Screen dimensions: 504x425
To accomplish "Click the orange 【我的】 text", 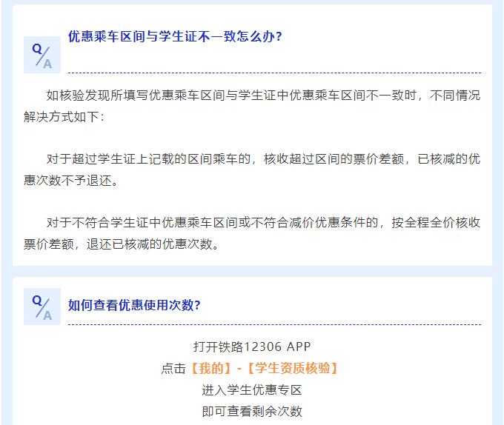I will click(x=210, y=368).
